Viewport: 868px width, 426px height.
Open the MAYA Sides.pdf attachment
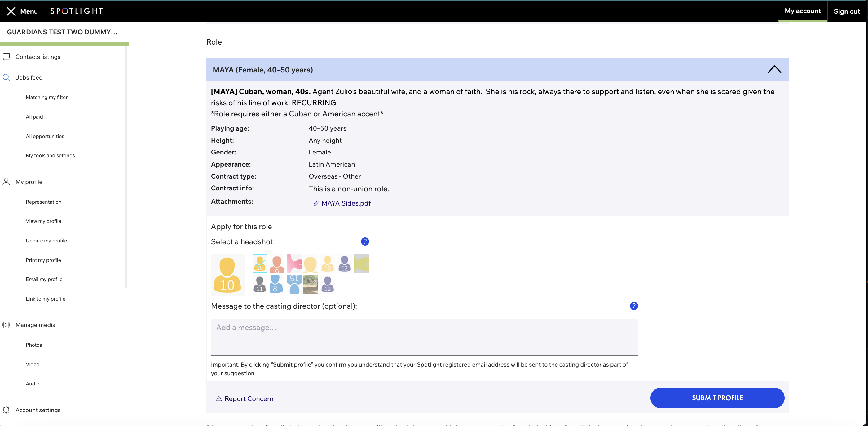(346, 203)
